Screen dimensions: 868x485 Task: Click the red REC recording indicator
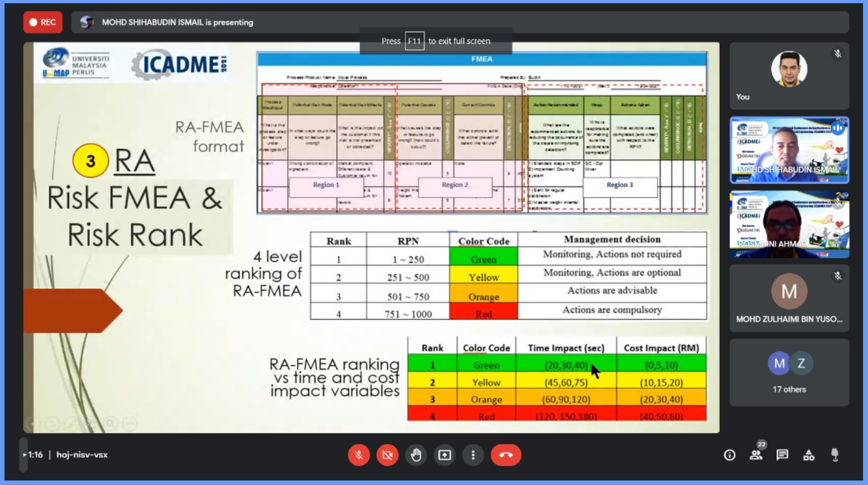(x=43, y=22)
